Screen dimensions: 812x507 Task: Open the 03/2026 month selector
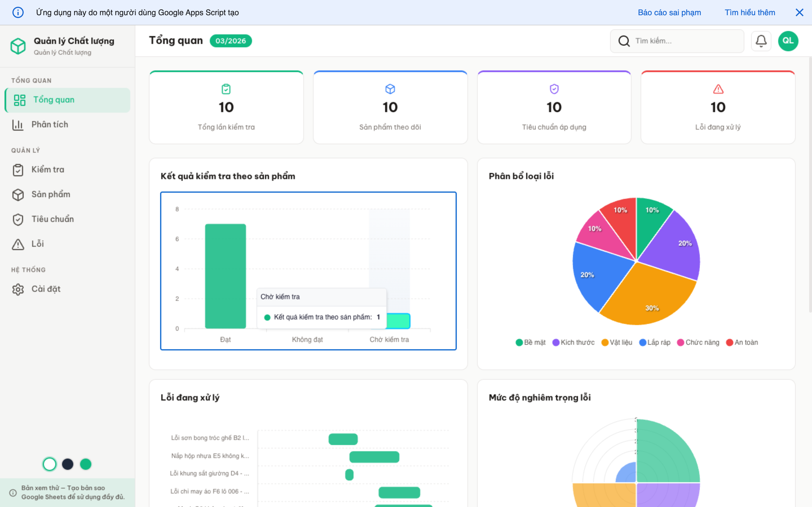click(x=231, y=41)
